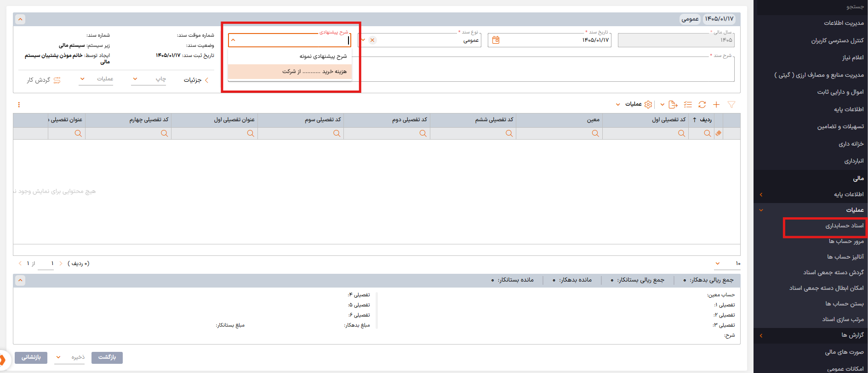
Task: Open the چاپ print dropdown
Action: pos(148,79)
